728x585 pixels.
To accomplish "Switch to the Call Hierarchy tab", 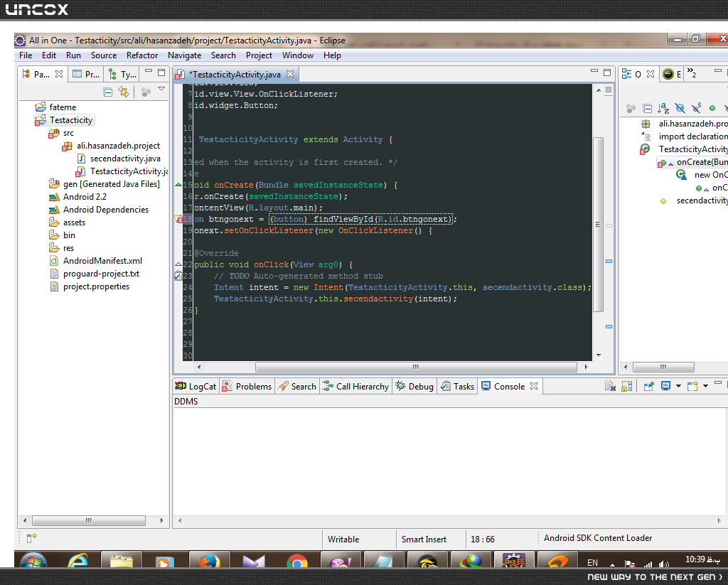I will (x=356, y=387).
